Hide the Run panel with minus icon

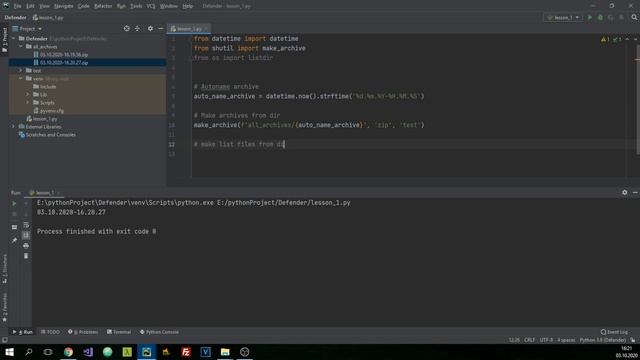[635, 192]
